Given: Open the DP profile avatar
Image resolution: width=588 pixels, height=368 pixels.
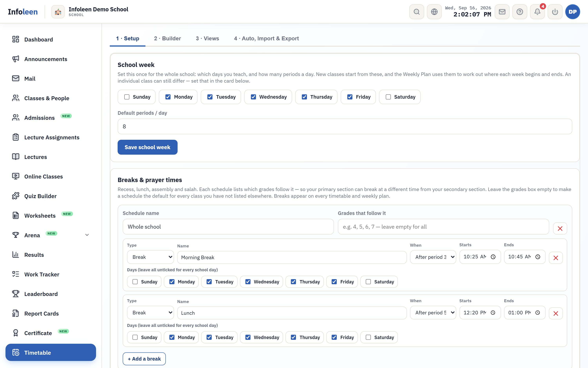Looking at the screenshot, I should pyautogui.click(x=572, y=12).
